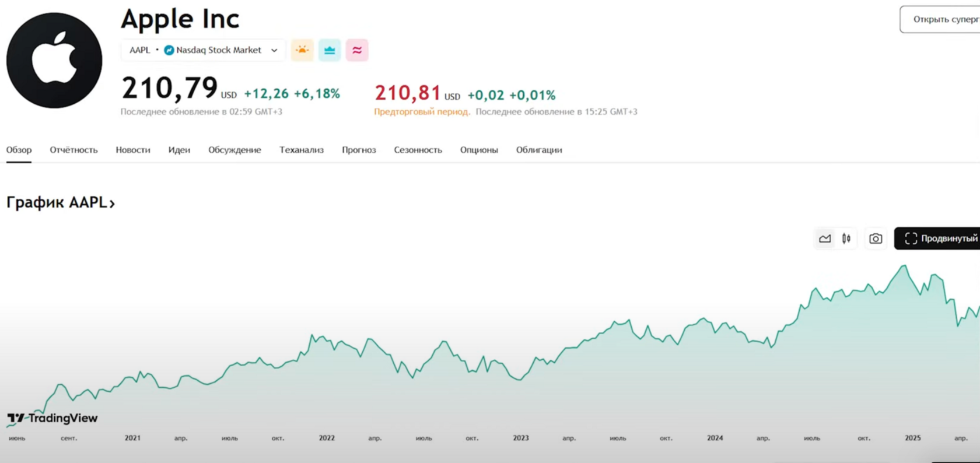This screenshot has width=980, height=463.
Task: Click the blue crown badge icon
Action: coord(330,50)
